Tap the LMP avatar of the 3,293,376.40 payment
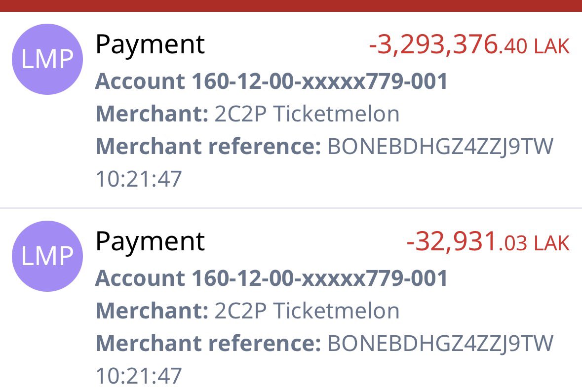This screenshot has height=392, width=582. 47,59
